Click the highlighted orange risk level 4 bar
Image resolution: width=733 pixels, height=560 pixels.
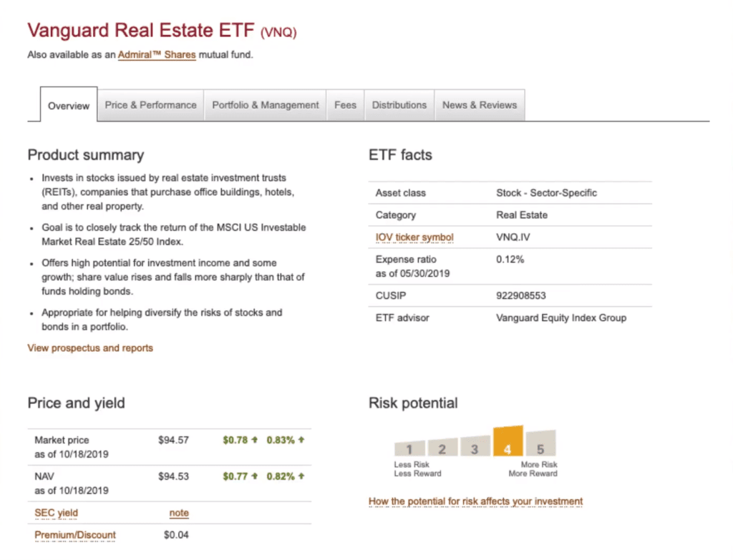coord(508,442)
